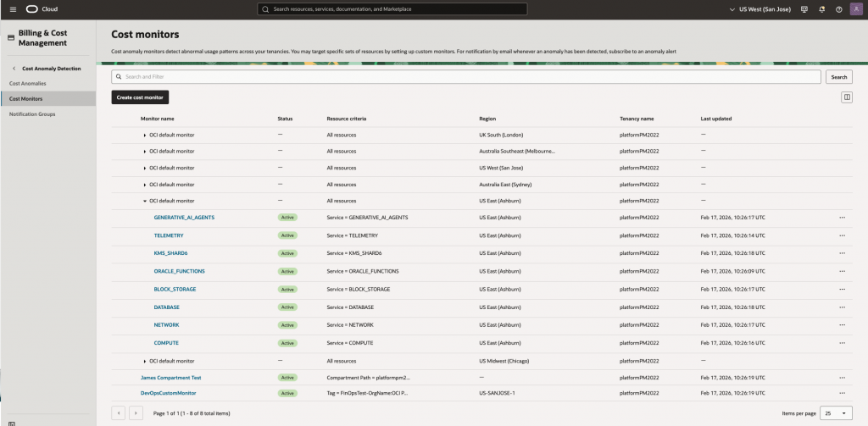Focus the top resources and services search bar
The image size is (868, 426).
392,9
